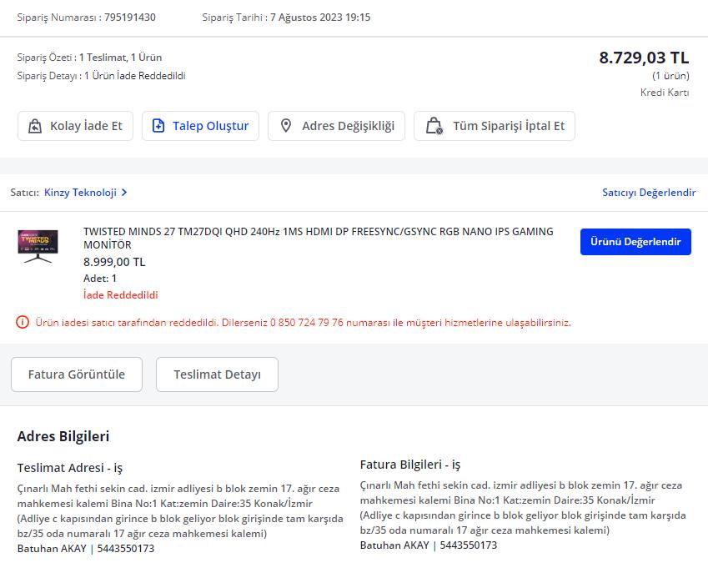Viewport: 708px width, 588px height.
Task: Click Satıcıyı Değerlendir to rate the seller
Action: (x=650, y=192)
